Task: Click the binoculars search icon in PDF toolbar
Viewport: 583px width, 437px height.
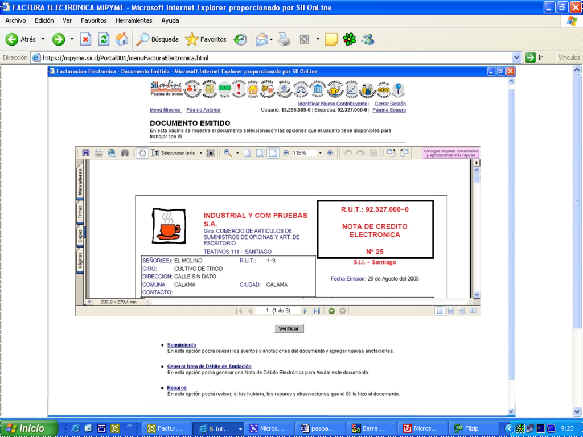Action: point(125,153)
